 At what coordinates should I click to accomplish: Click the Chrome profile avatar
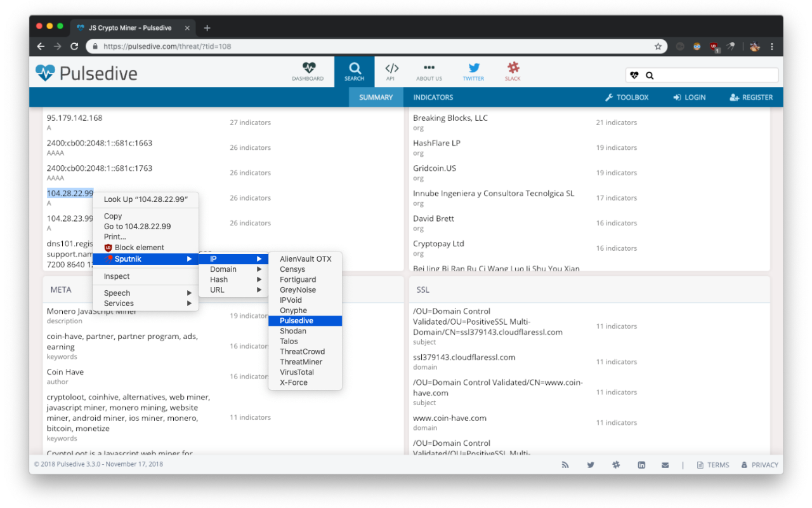point(755,46)
